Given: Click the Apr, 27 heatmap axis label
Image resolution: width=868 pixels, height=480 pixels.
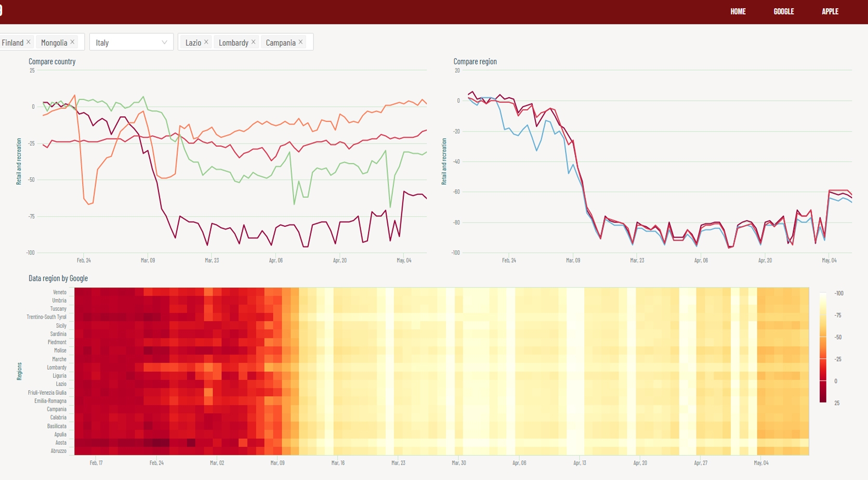Looking at the screenshot, I should pyautogui.click(x=701, y=463).
